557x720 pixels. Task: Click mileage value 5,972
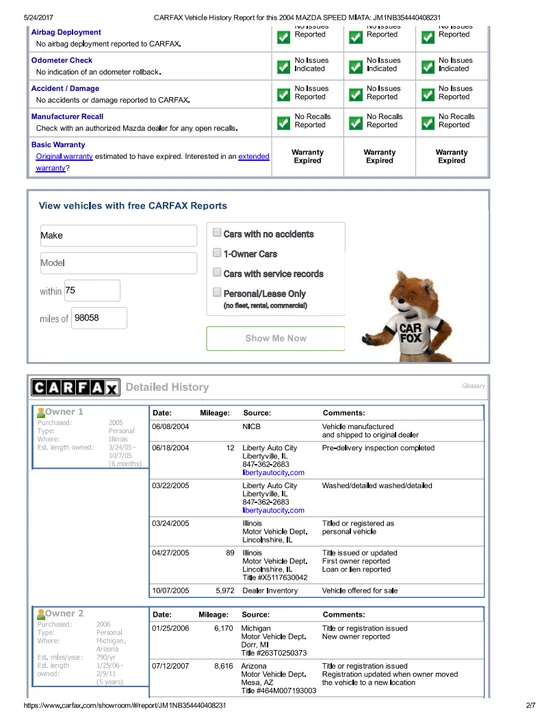point(225,591)
